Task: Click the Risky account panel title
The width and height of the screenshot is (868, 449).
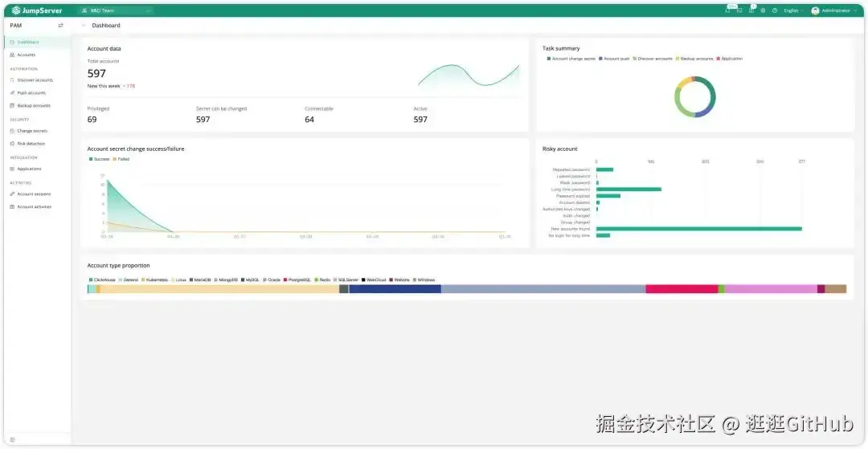Action: 559,149
